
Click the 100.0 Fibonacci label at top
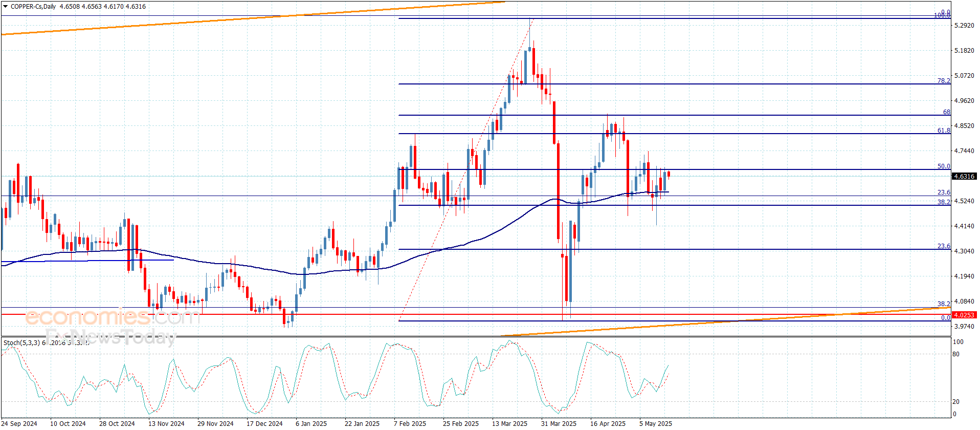coord(942,15)
